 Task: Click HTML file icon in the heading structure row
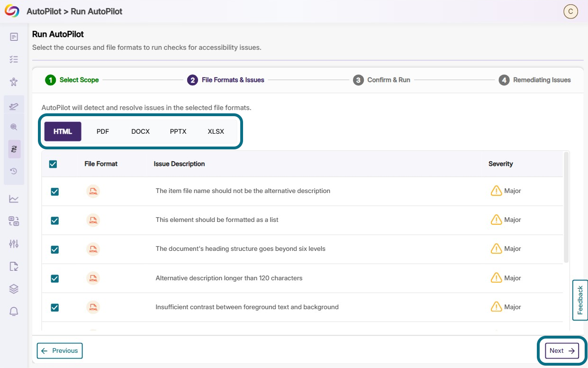(x=93, y=249)
